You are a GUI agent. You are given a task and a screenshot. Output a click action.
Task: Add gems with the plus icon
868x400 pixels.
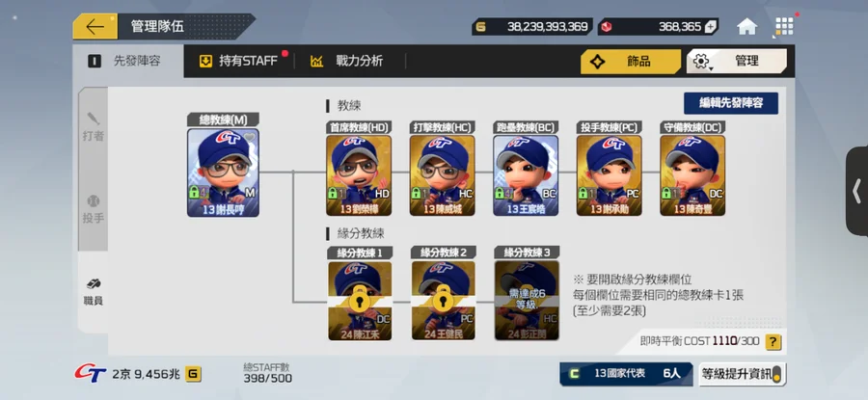click(x=710, y=27)
